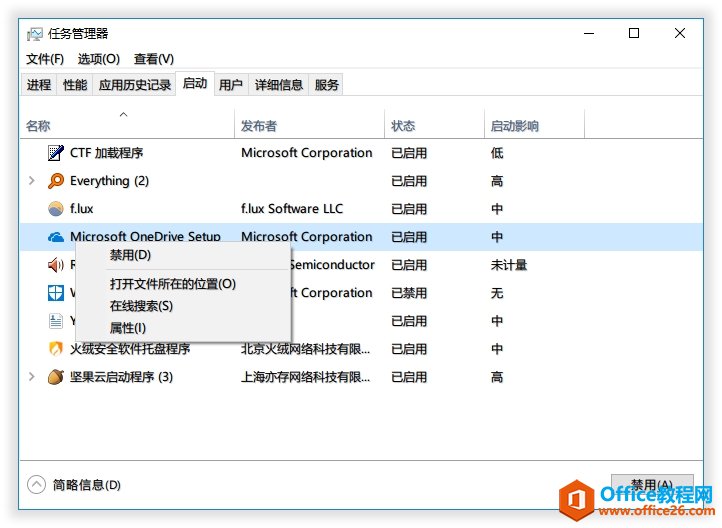Choose 在线搜索(S) in context menu
This screenshot has width=722, height=528.
183,306
